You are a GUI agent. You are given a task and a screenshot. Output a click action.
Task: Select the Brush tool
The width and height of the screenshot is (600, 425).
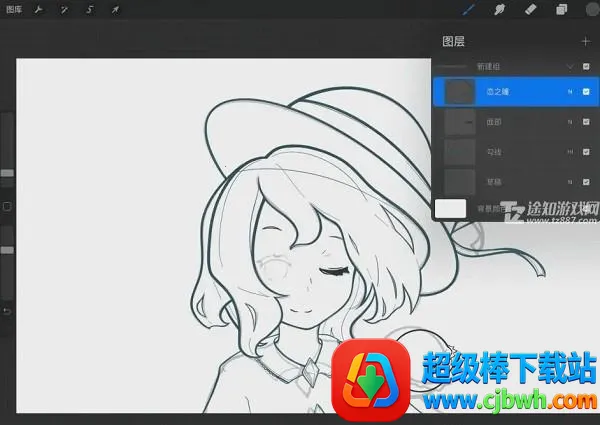point(469,10)
